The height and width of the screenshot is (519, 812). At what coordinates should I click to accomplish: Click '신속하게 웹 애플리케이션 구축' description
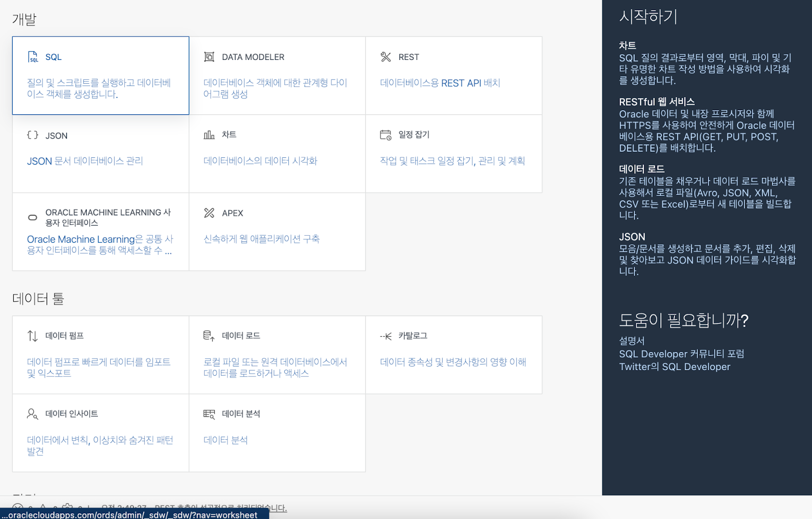[x=261, y=239]
